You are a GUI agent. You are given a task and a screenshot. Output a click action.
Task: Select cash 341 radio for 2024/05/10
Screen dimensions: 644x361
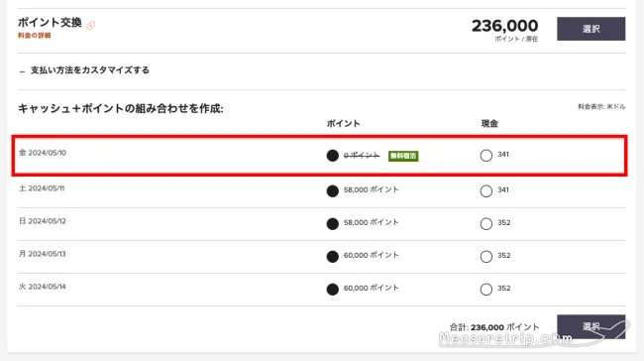point(486,156)
